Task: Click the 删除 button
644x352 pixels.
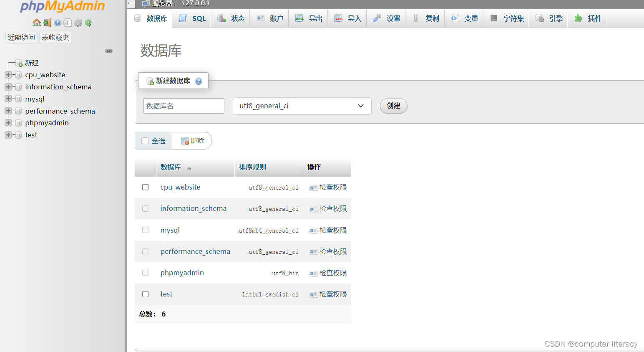Action: pos(192,141)
